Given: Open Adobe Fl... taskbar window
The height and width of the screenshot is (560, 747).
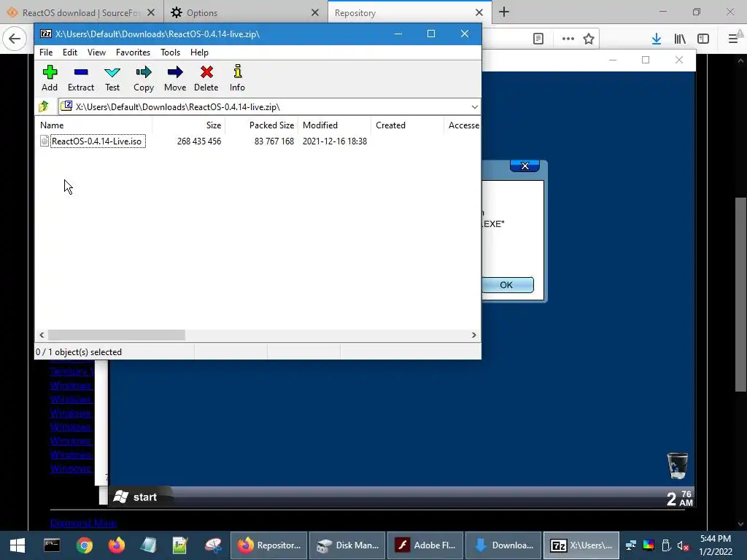Looking at the screenshot, I should 425,545.
